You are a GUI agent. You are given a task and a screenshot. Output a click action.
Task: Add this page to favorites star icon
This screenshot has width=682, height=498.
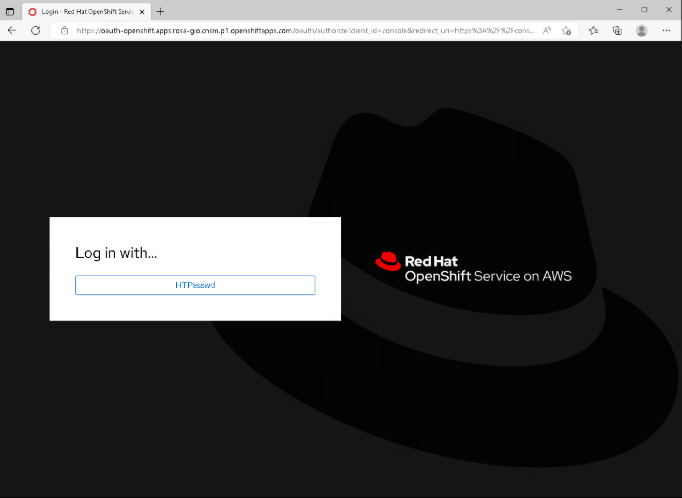click(x=566, y=30)
